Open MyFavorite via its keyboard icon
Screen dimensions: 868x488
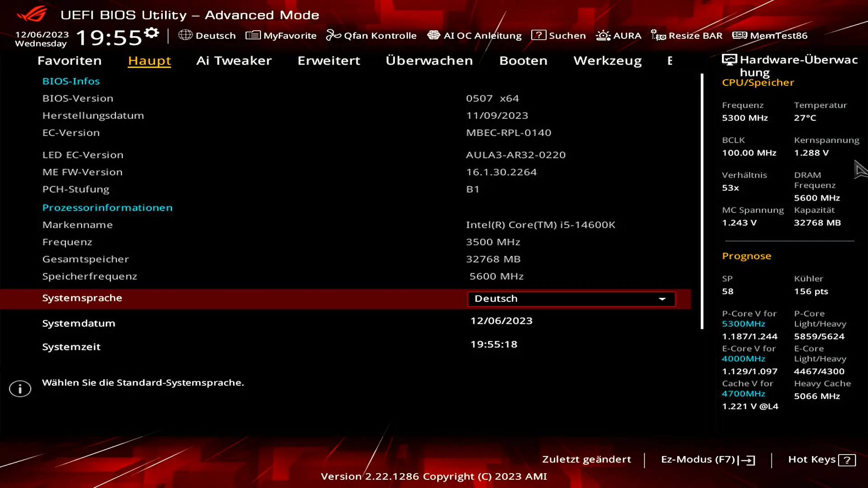(x=253, y=35)
